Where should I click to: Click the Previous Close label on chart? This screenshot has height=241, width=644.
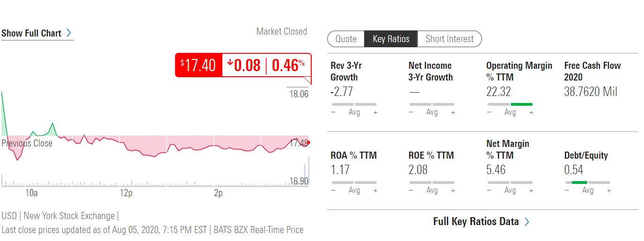27,143
